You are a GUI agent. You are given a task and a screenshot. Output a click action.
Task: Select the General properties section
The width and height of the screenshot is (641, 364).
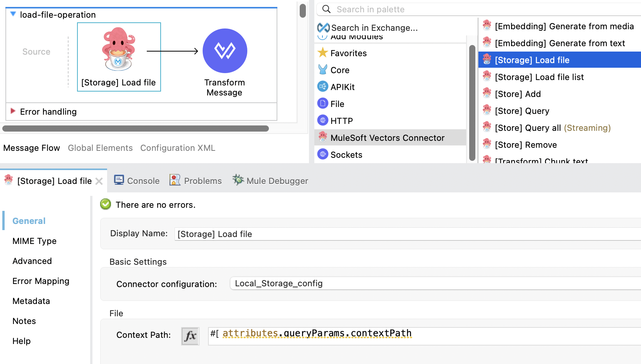click(29, 221)
